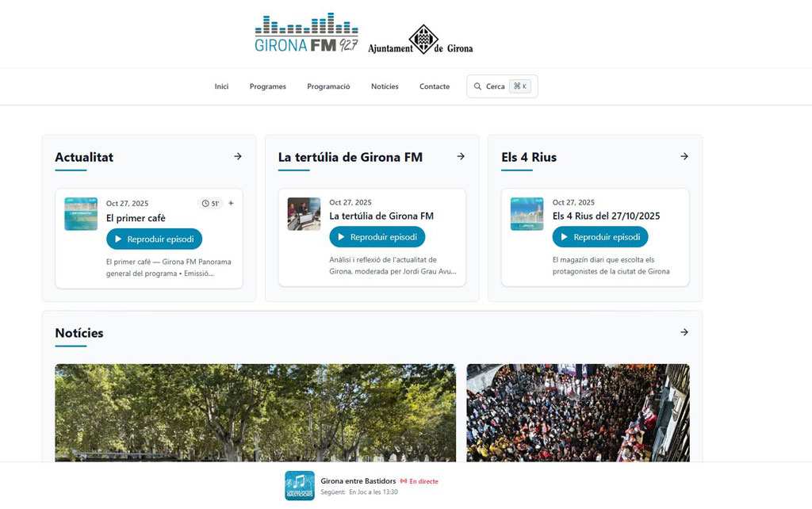812x509 pixels.
Task: Open the Programes menu item
Action: (x=267, y=86)
